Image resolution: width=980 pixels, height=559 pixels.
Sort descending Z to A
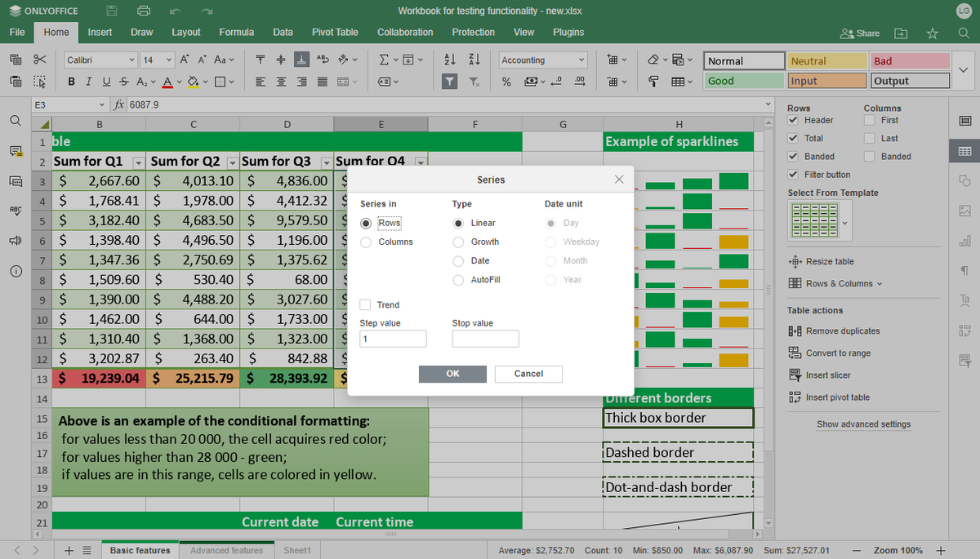click(x=474, y=60)
